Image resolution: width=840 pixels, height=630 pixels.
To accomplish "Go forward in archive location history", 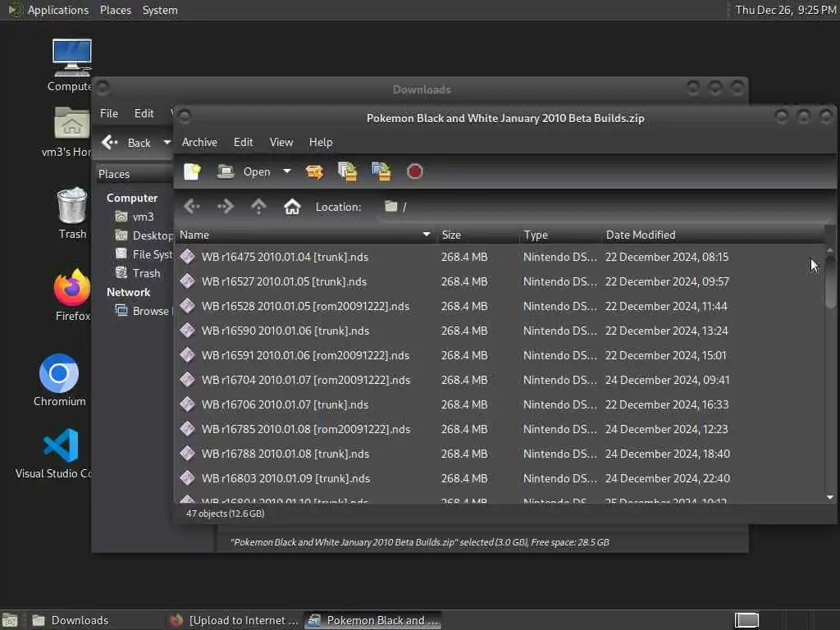I will coord(225,206).
